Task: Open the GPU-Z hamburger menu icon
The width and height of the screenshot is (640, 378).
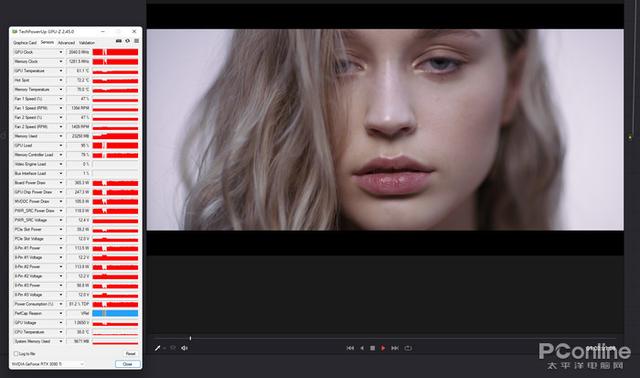Action: tap(136, 41)
